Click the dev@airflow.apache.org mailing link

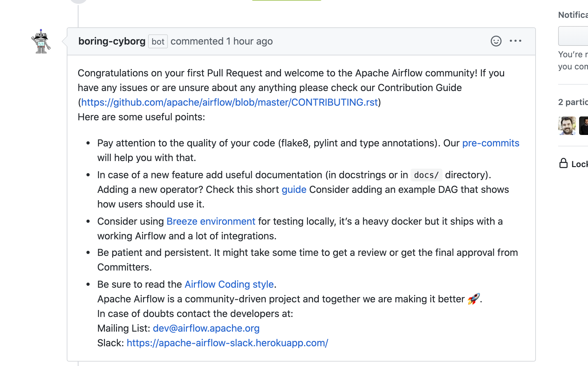coord(206,328)
